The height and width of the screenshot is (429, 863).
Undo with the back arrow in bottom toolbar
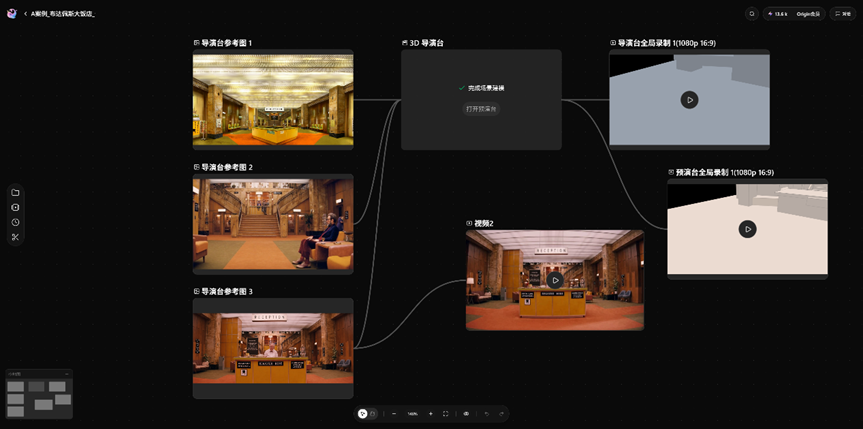tap(487, 414)
